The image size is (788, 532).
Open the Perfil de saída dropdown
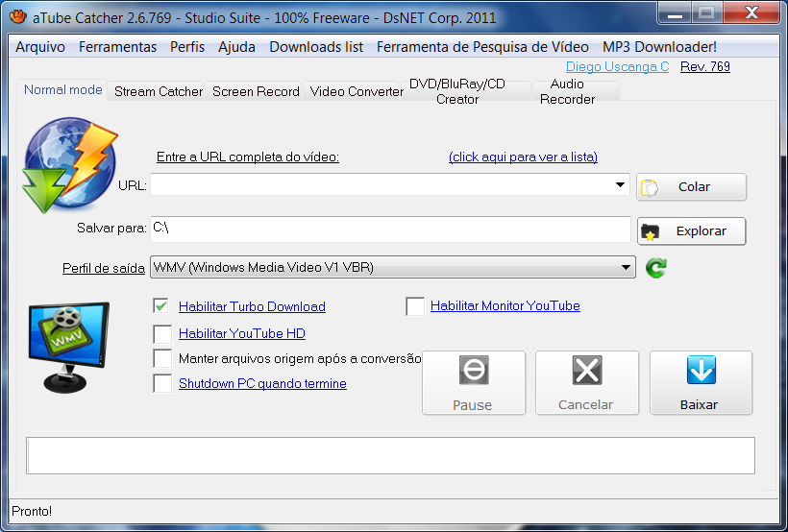point(392,267)
